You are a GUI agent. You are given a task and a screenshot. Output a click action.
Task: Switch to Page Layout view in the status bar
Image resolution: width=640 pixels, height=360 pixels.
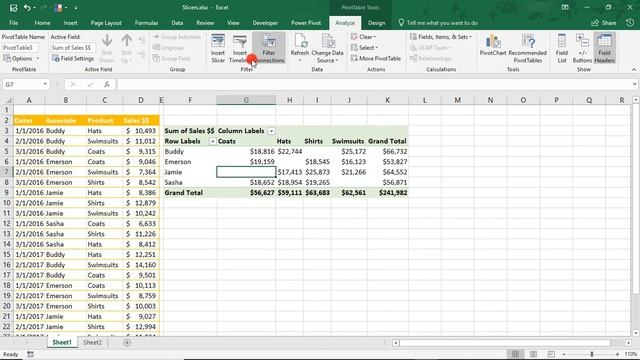pos(533,354)
